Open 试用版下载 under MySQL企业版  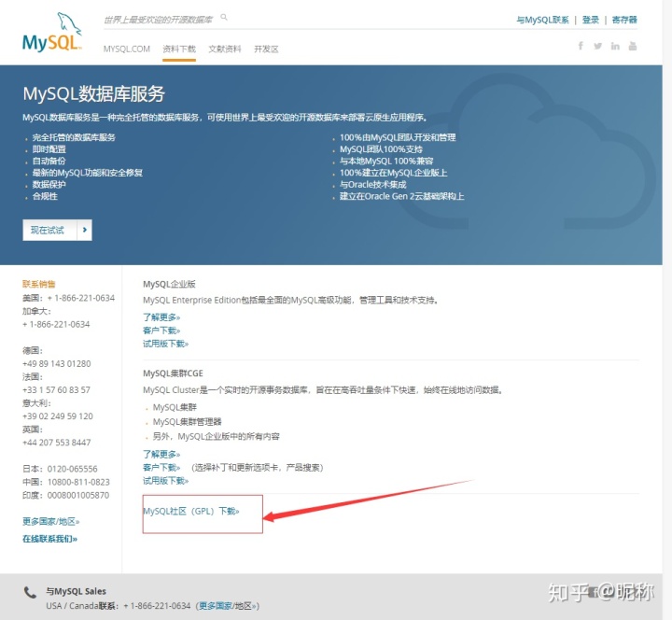coord(166,344)
